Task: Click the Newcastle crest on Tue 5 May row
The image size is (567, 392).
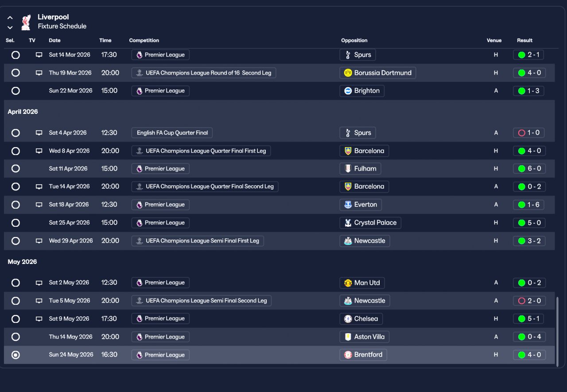Action: coord(348,301)
